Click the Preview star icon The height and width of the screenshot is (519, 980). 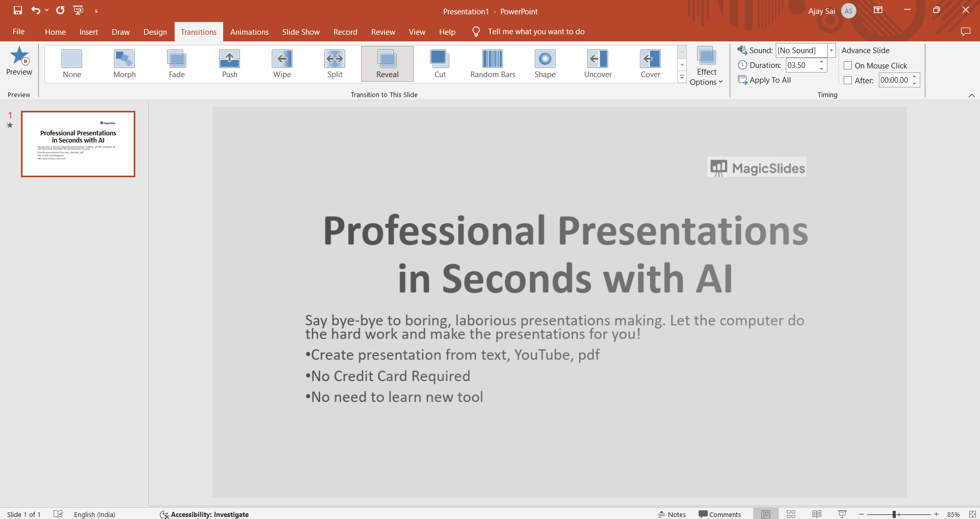click(x=19, y=56)
